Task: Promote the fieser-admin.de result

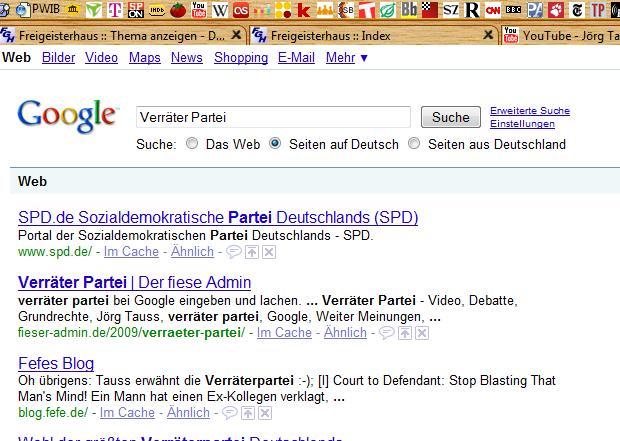Action: tap(405, 333)
